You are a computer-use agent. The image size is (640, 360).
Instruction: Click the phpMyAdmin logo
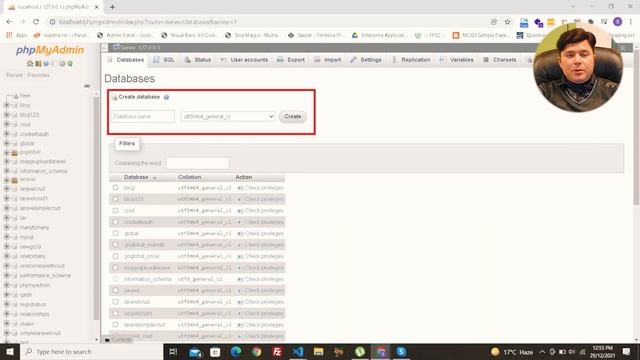coord(50,50)
